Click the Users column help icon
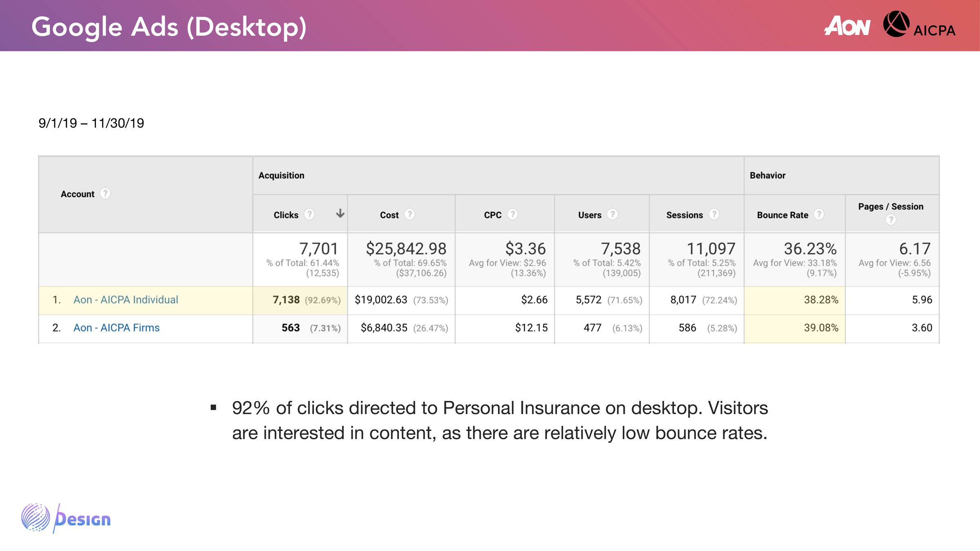Screen dimensions: 980x551 tap(612, 214)
